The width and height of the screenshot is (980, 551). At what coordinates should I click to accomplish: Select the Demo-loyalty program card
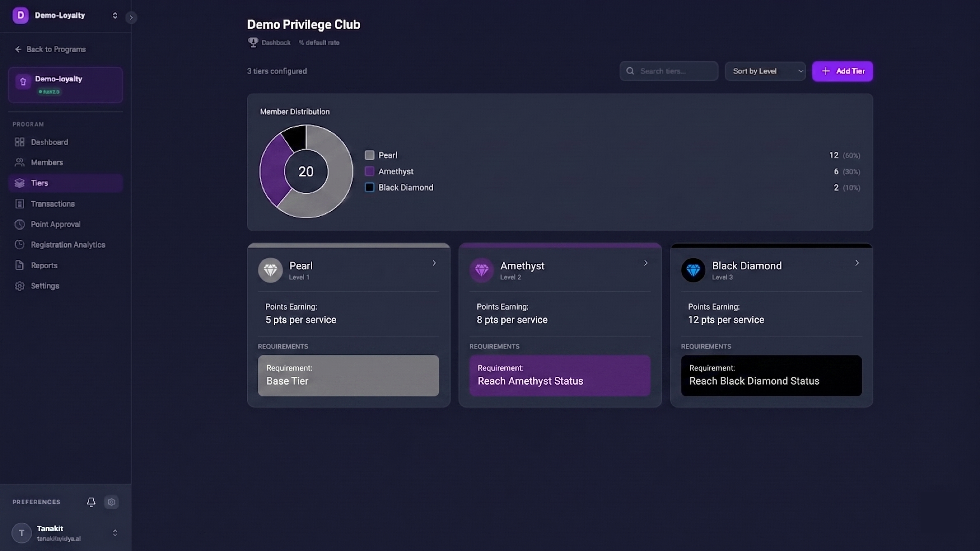tap(66, 85)
